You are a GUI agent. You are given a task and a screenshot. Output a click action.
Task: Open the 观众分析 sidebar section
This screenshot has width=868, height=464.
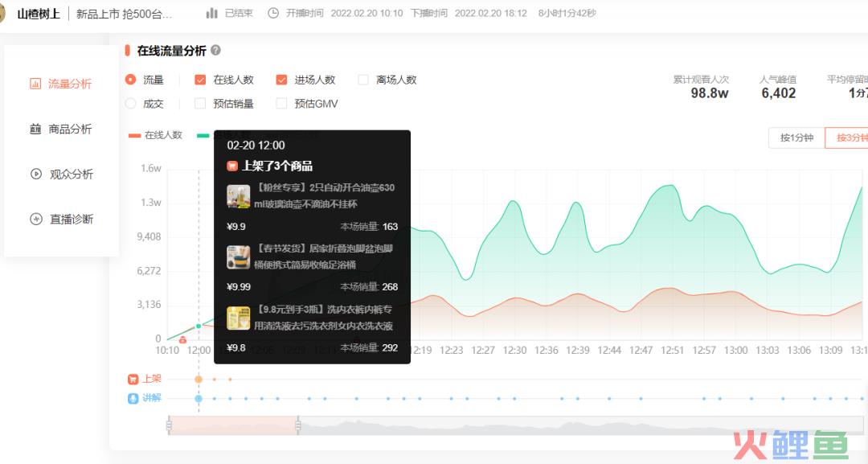click(61, 174)
